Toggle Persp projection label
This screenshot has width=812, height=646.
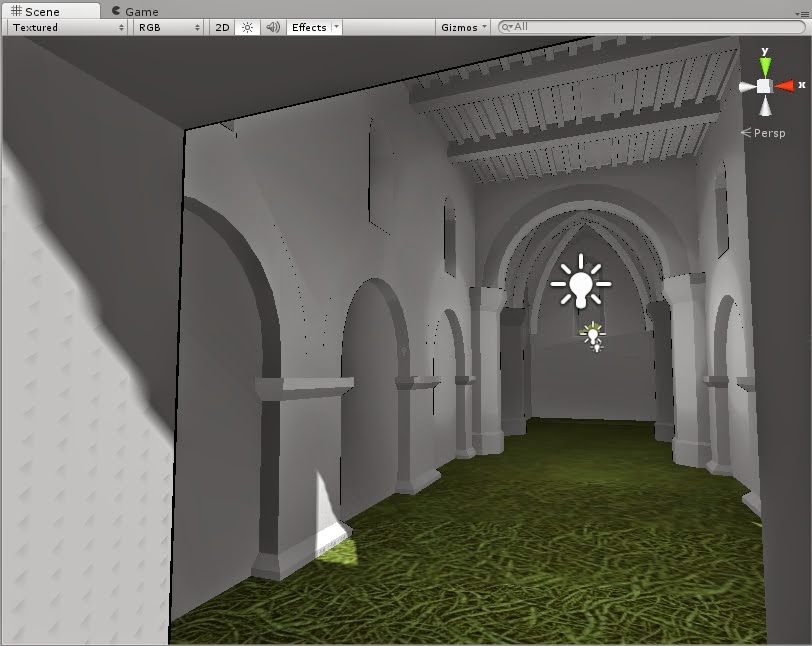click(764, 133)
